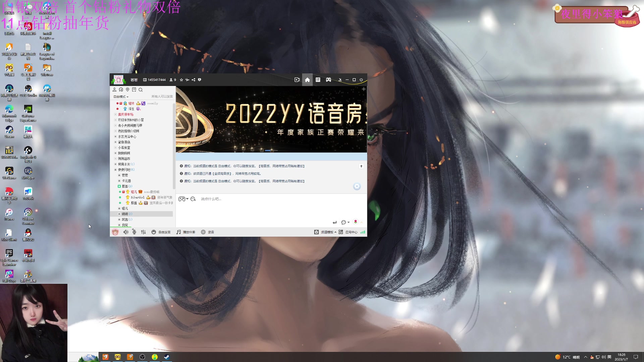
Task: Expand the 跑跑厕所 channel group
Action: click(115, 153)
